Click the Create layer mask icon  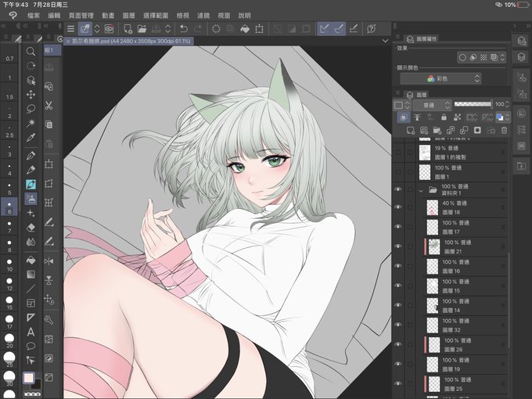pyautogui.click(x=477, y=131)
